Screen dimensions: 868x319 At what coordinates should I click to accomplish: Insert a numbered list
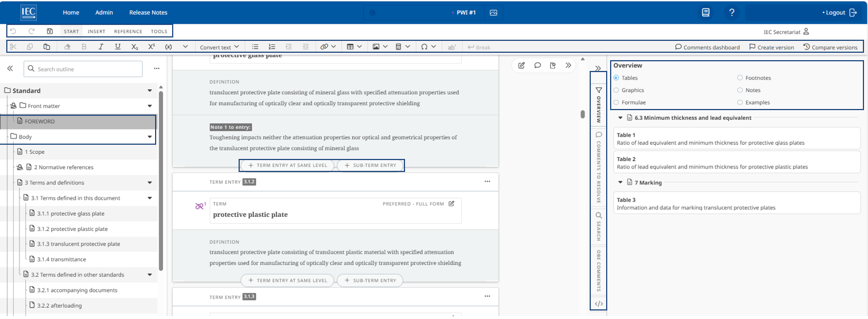272,47
